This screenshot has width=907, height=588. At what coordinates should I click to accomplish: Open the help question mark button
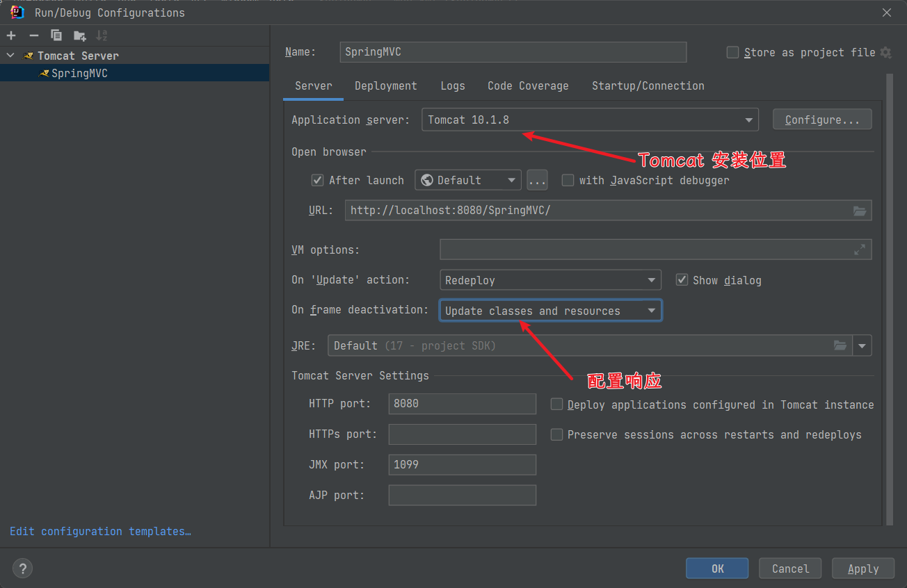[x=22, y=569]
